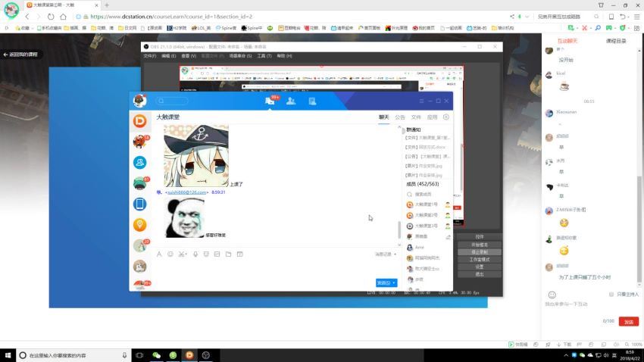Click the send image icon in QQ chat toolbar
644x362 pixels.
pyautogui.click(x=217, y=254)
